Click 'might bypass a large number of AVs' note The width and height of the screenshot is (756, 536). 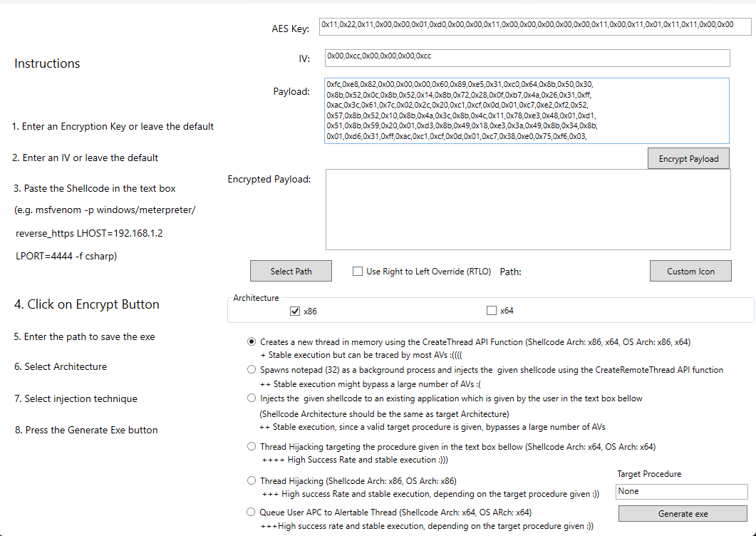pyautogui.click(x=371, y=384)
